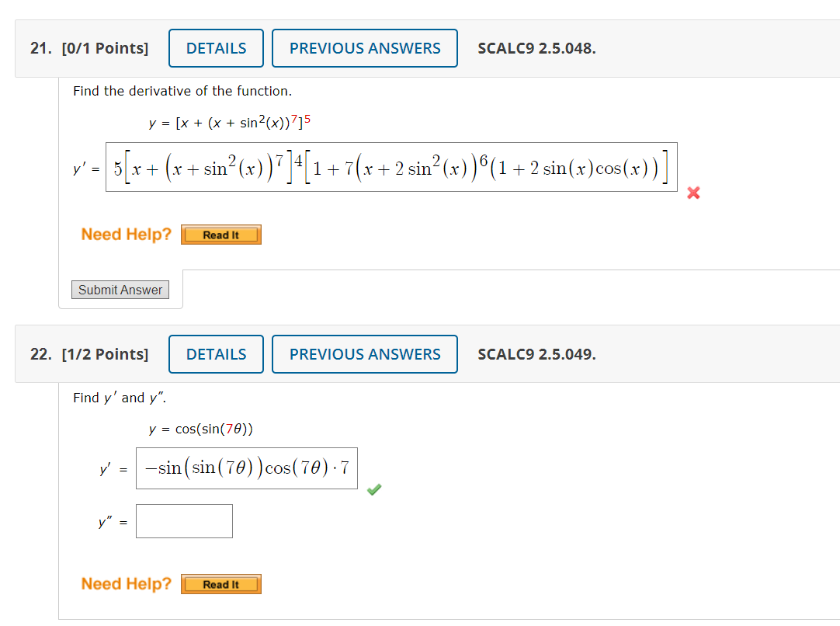Open Read It help for question 22
Screen dimensions: 840x626
pos(220,583)
